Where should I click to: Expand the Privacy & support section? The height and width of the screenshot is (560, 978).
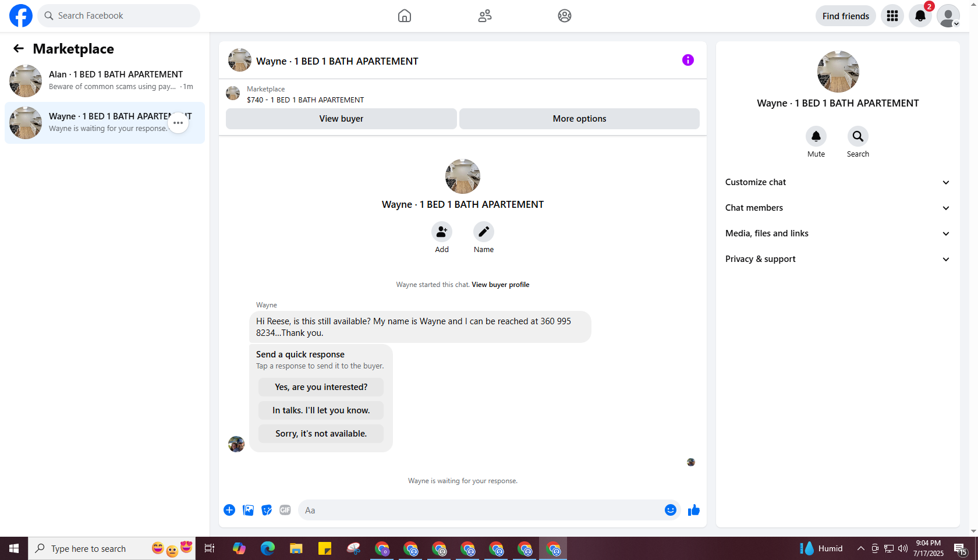(x=838, y=259)
